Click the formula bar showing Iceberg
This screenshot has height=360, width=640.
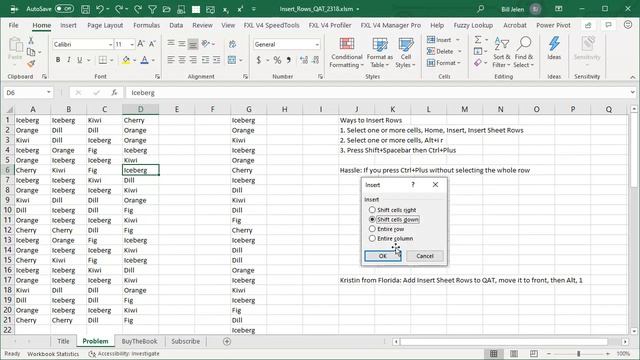(378, 93)
